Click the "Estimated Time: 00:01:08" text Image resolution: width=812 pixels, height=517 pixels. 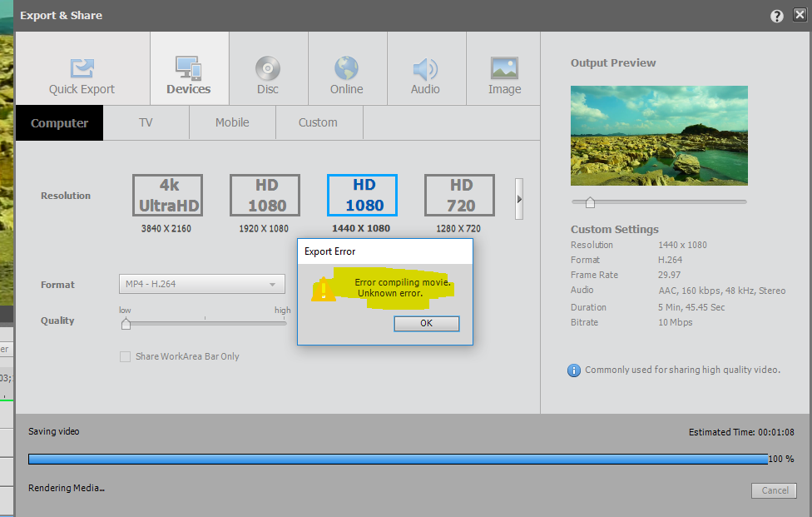click(741, 432)
